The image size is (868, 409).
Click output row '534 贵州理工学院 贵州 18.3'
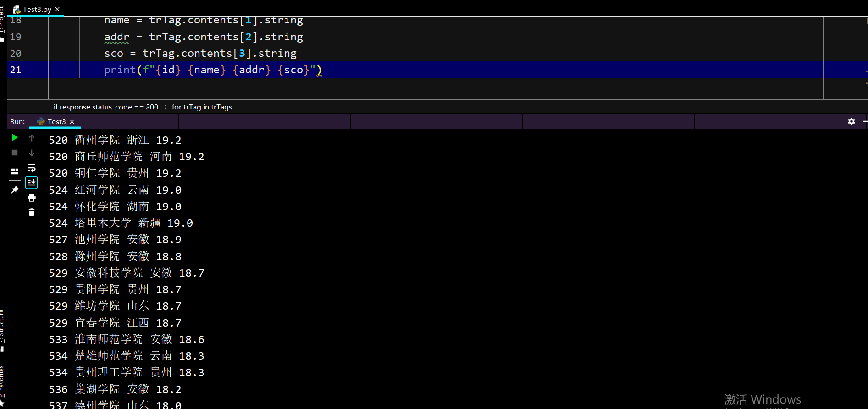coord(127,372)
